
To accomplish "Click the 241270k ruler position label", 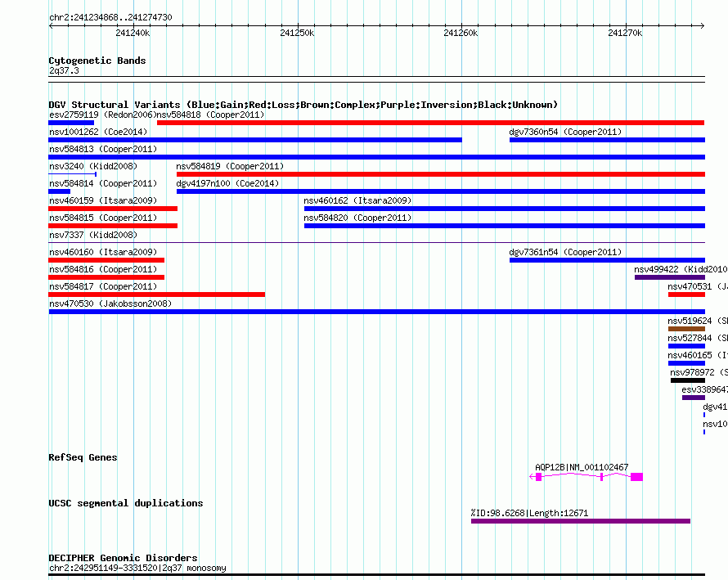I will [625, 33].
